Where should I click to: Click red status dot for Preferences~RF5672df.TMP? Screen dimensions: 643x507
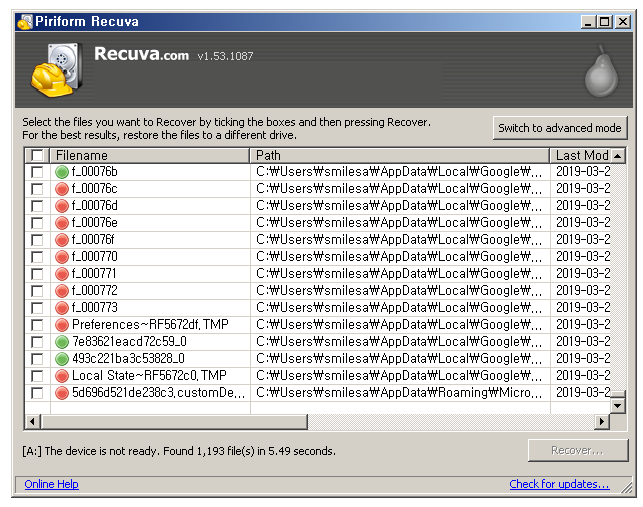coord(62,325)
